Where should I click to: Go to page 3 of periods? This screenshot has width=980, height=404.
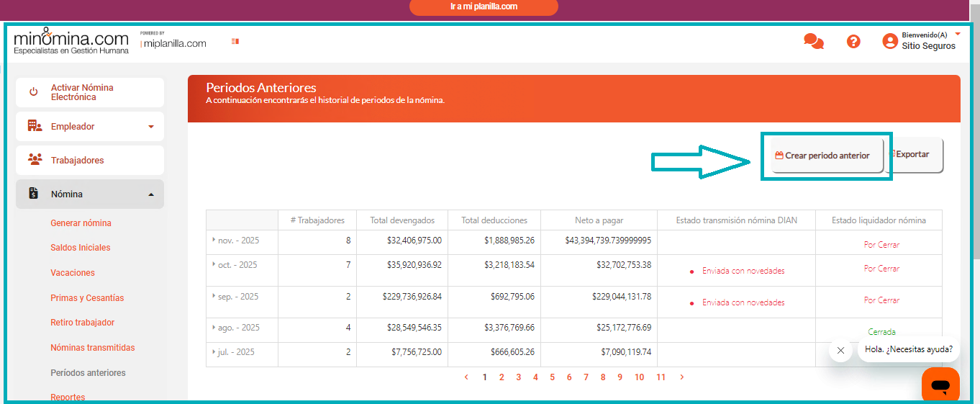pos(518,377)
